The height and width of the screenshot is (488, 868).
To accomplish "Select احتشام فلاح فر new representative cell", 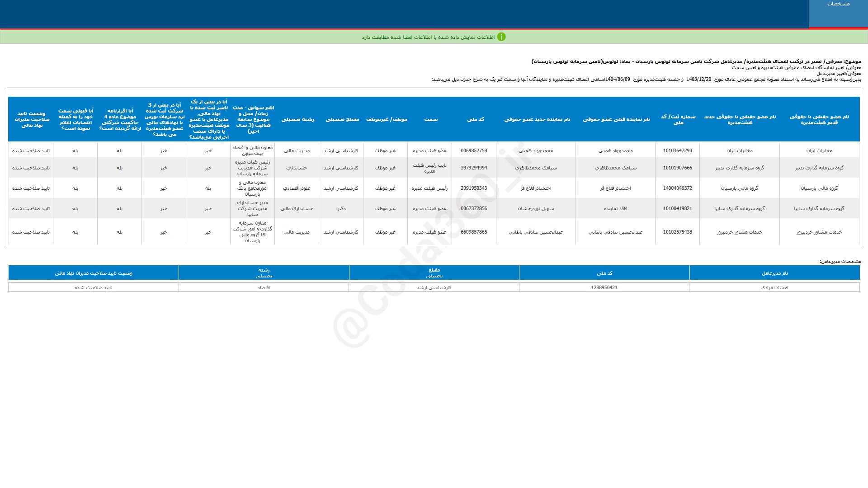I will click(536, 188).
